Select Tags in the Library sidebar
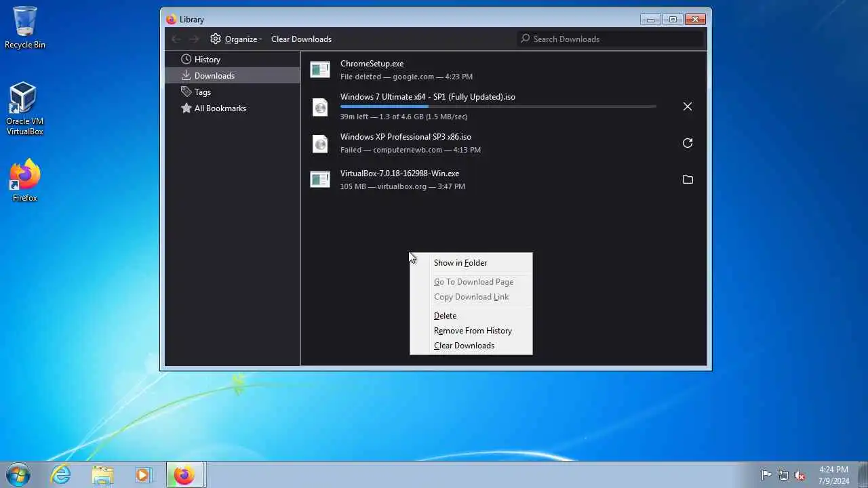The width and height of the screenshot is (868, 488). [233, 91]
